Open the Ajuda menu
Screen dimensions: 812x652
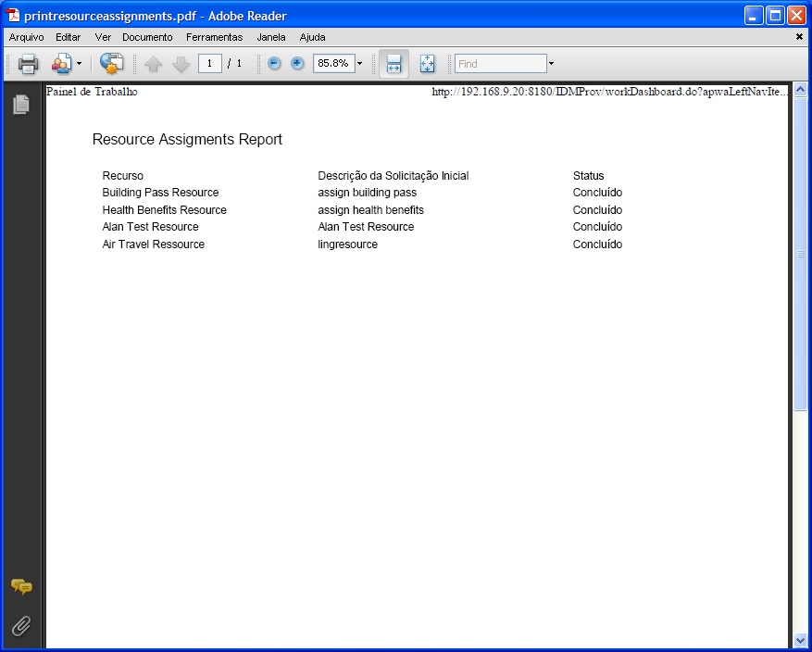point(312,37)
